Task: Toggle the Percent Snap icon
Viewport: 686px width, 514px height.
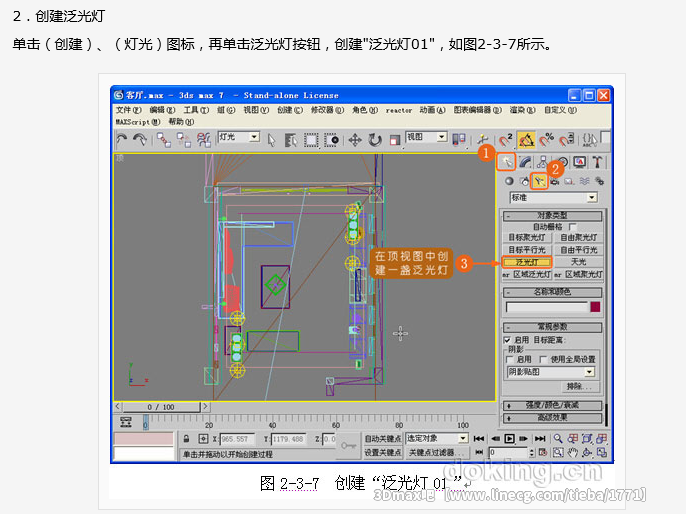Action: tap(546, 140)
